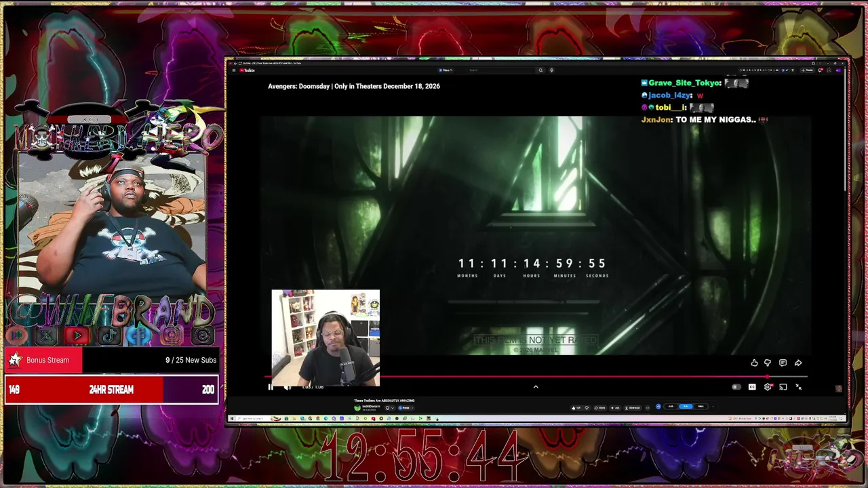Click the Download button below video

click(x=633, y=407)
